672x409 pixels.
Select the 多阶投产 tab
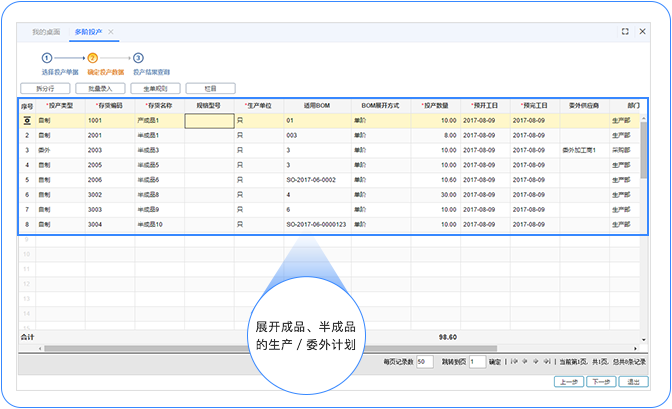[x=88, y=33]
